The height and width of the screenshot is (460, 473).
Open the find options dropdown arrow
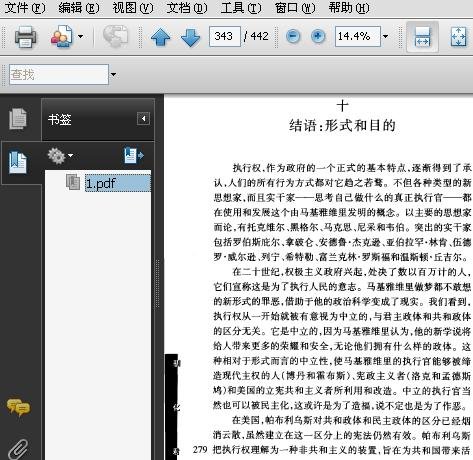(113, 74)
